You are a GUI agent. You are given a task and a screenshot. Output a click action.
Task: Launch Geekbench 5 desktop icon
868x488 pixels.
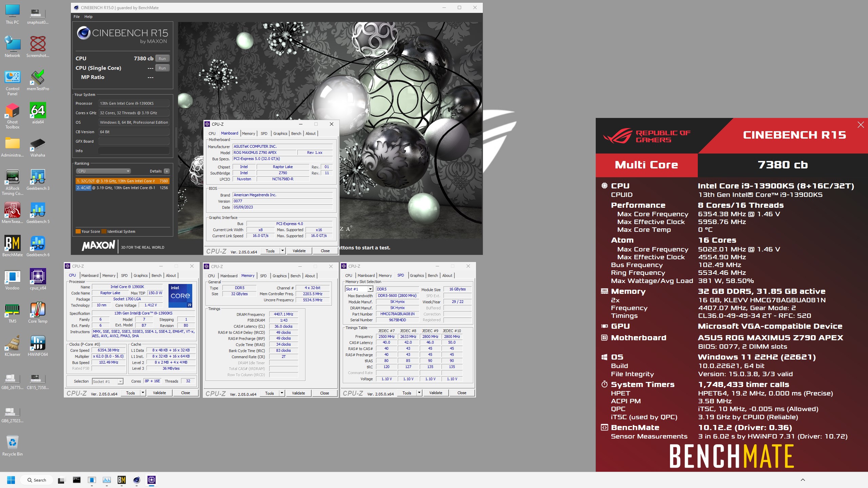(x=38, y=213)
